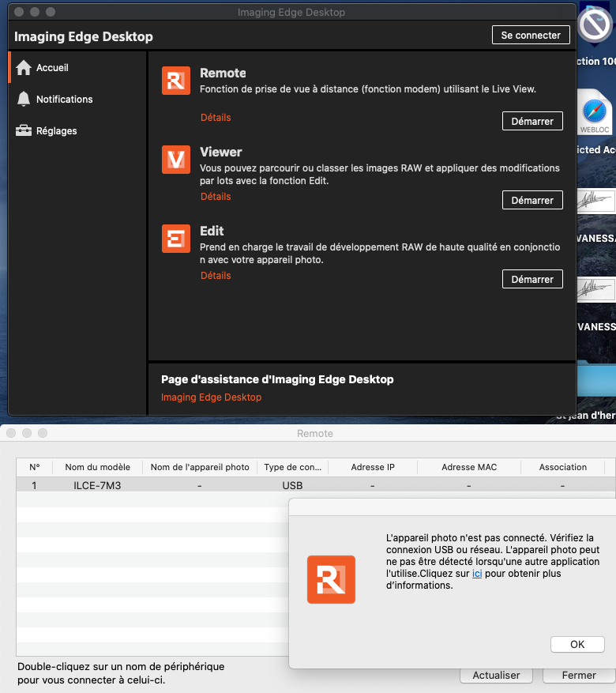
Task: Click the 'Nom de l'appareil photo' column header
Action: [200, 467]
